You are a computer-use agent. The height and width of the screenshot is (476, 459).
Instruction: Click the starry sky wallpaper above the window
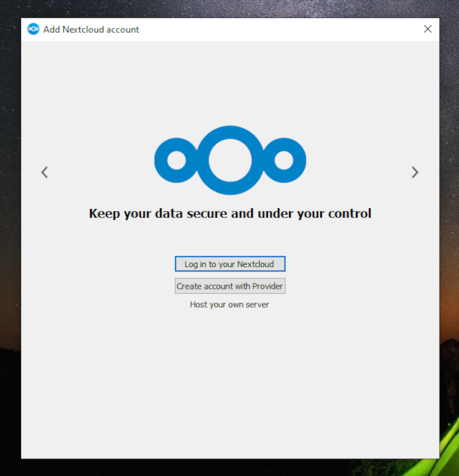coord(229,9)
